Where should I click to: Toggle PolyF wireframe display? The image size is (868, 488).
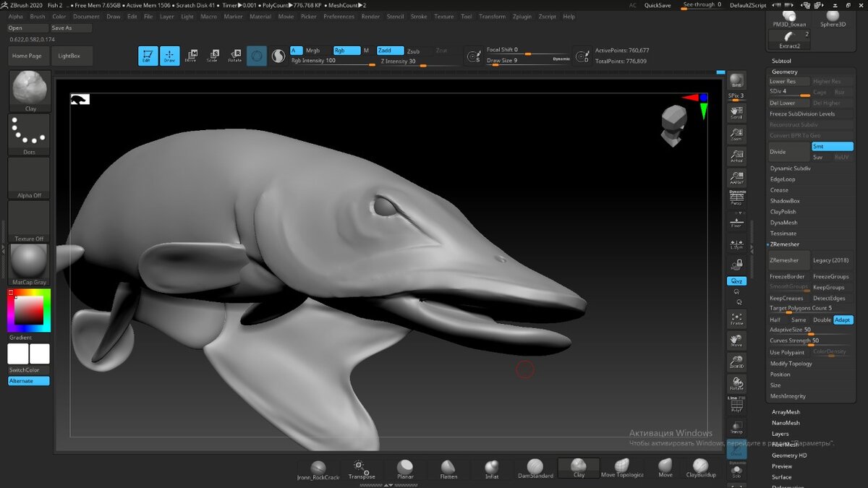click(736, 405)
